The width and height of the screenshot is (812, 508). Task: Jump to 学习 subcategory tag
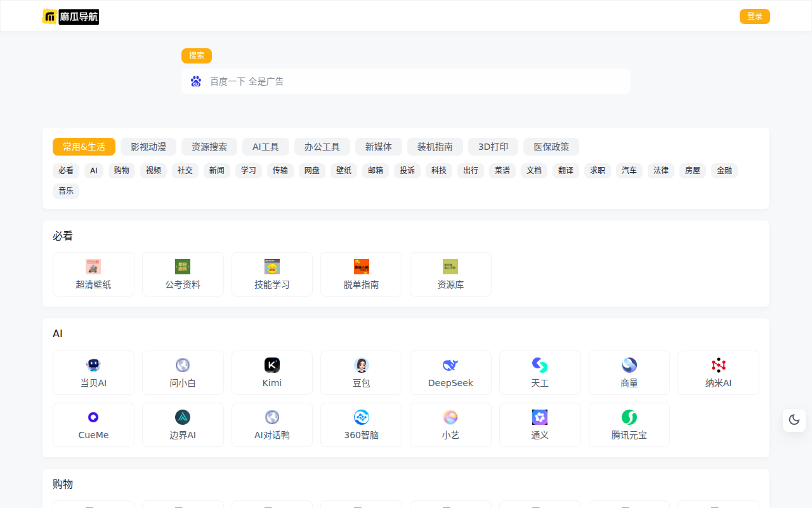point(249,171)
